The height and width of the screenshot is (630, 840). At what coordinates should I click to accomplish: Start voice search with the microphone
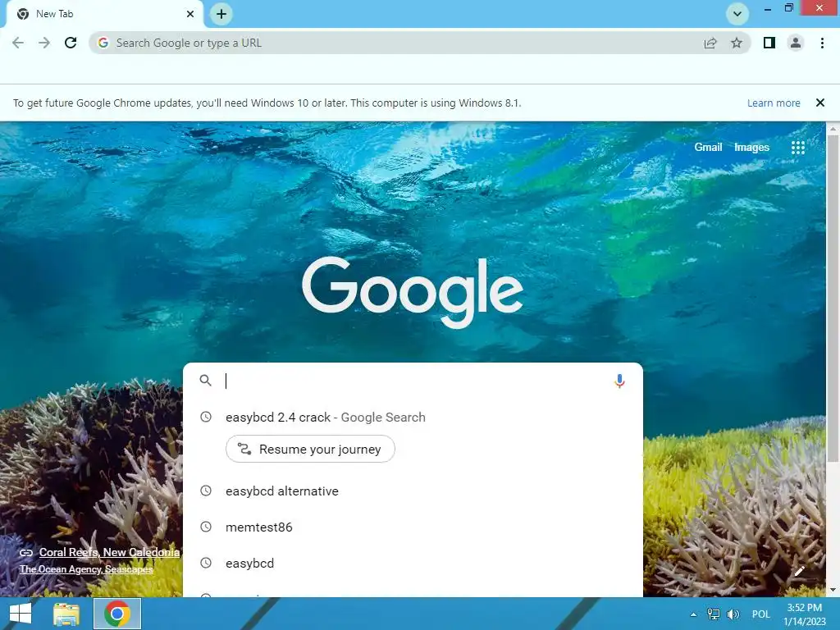[x=619, y=381]
